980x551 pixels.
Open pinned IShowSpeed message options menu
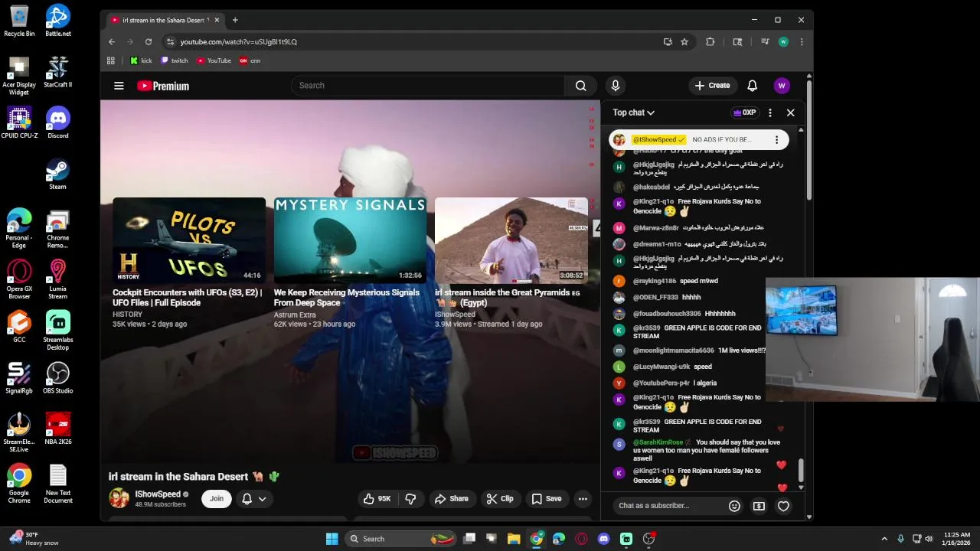(x=776, y=140)
